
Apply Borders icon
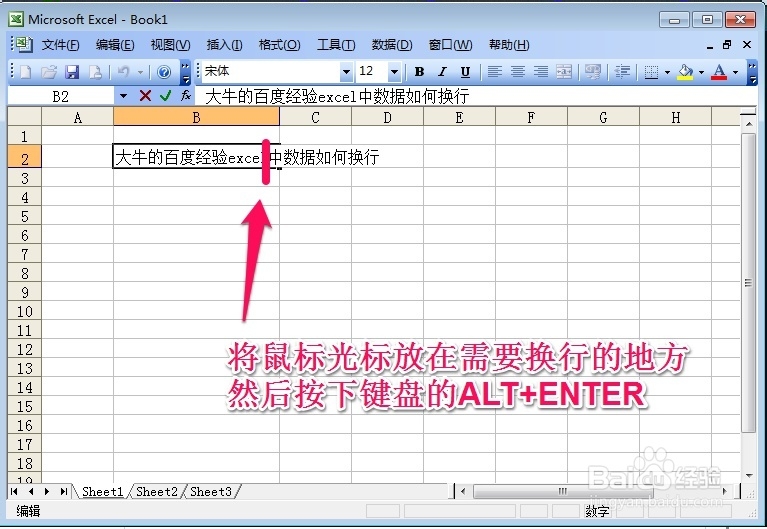point(651,72)
